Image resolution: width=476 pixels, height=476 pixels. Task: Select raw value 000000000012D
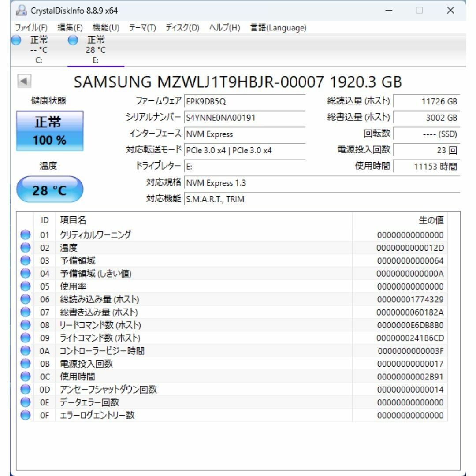410,248
